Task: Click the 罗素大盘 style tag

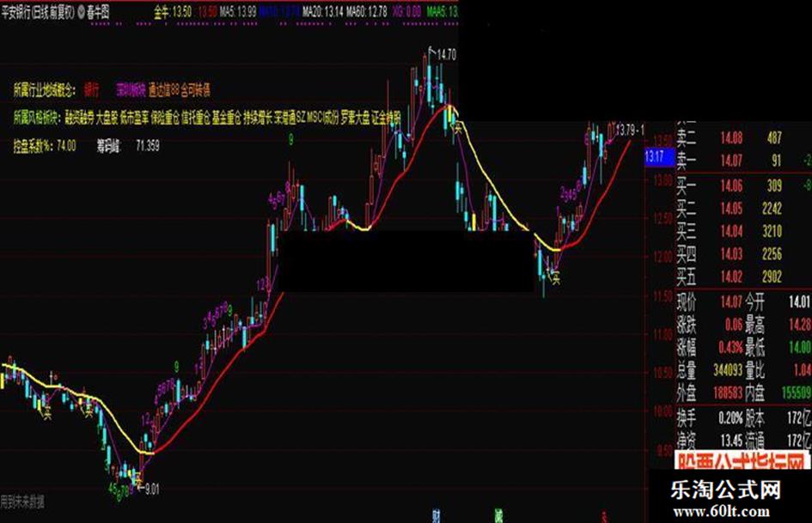Action: point(355,119)
